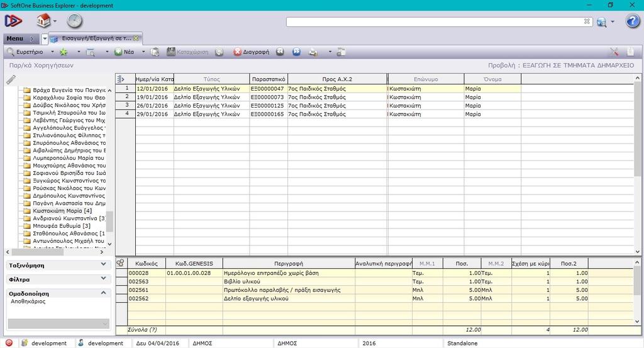Image resolution: width=644 pixels, height=348 pixels.
Task: Expand the Ταξινόμηση panel
Action: [104, 264]
